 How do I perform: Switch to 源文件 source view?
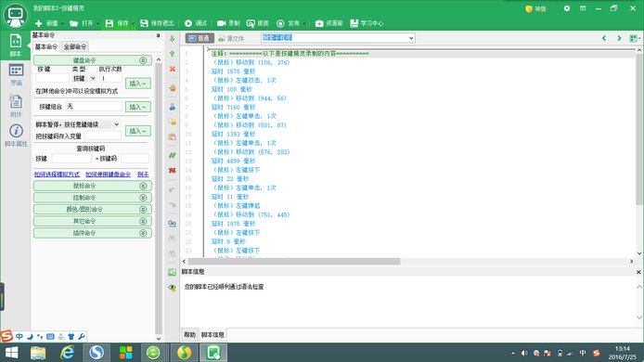click(231, 38)
